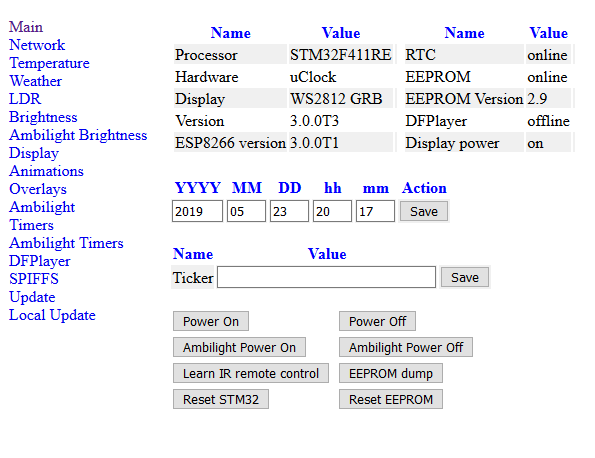This screenshot has height=458, width=595.
Task: Open the Main page link
Action: tap(26, 27)
